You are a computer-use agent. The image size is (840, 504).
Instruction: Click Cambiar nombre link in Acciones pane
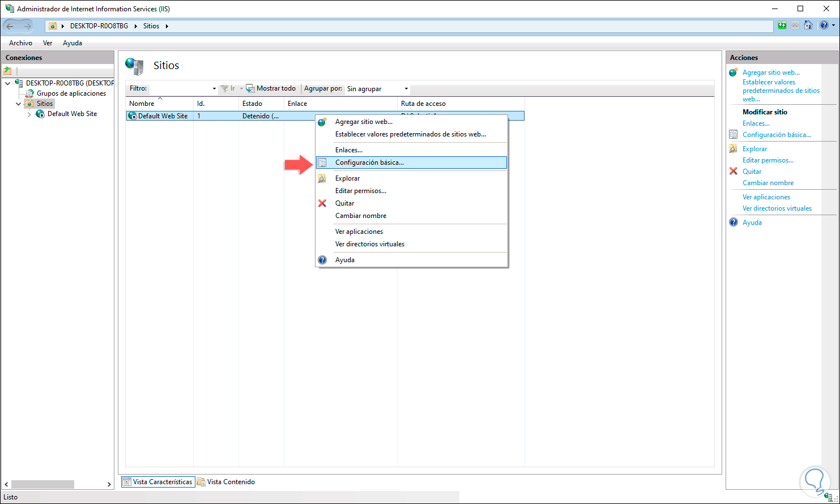point(768,183)
